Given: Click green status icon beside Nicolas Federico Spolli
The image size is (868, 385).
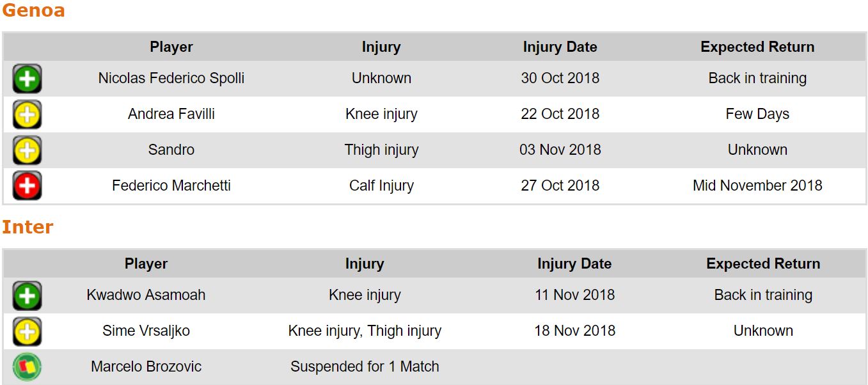Looking at the screenshot, I should [27, 79].
